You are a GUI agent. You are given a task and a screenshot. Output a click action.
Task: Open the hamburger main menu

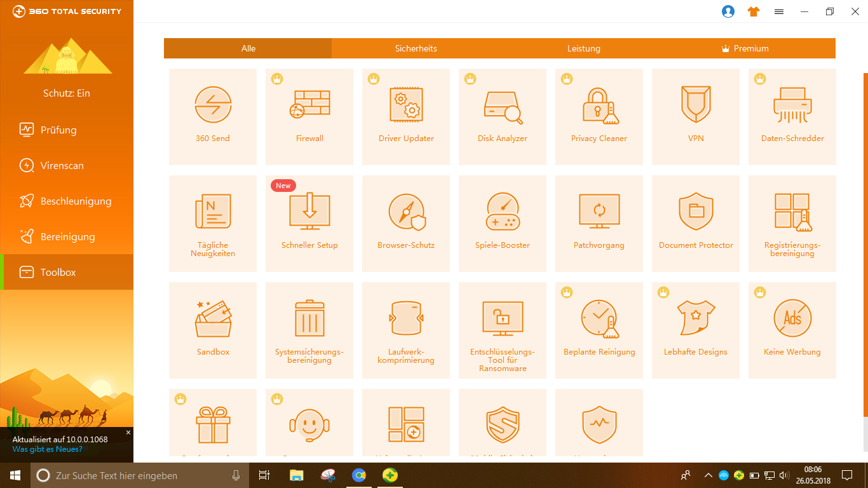click(779, 11)
